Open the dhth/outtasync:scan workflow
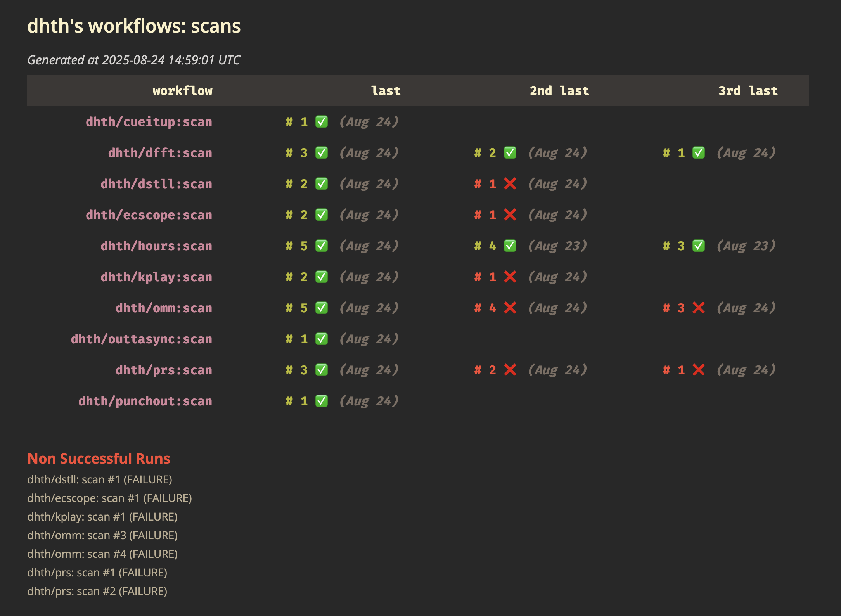Viewport: 841px width, 616px height. (x=141, y=339)
